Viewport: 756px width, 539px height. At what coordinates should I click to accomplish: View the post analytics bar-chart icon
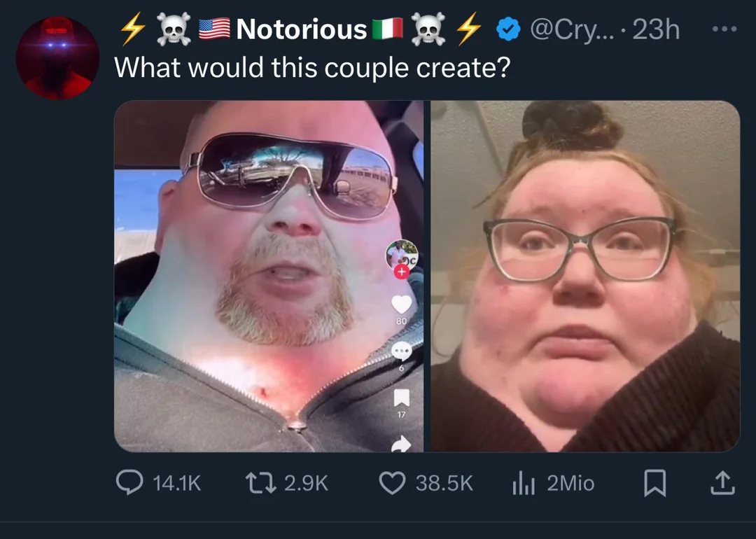pos(524,483)
